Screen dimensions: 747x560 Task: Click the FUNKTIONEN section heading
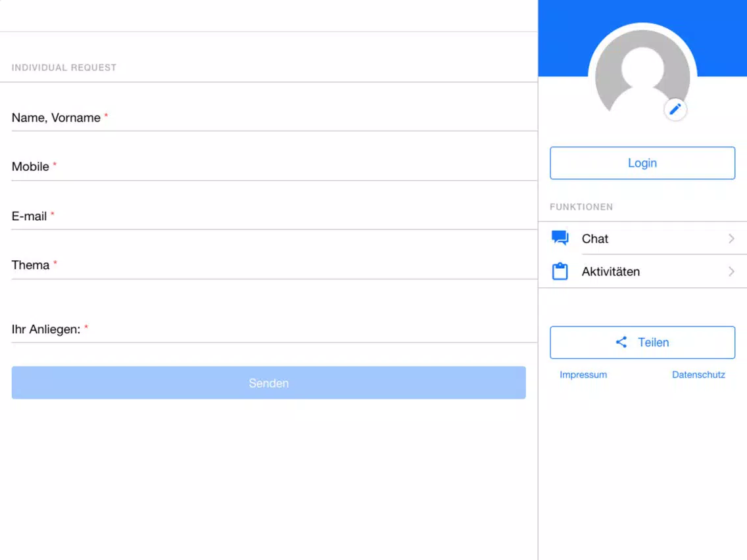(x=581, y=207)
